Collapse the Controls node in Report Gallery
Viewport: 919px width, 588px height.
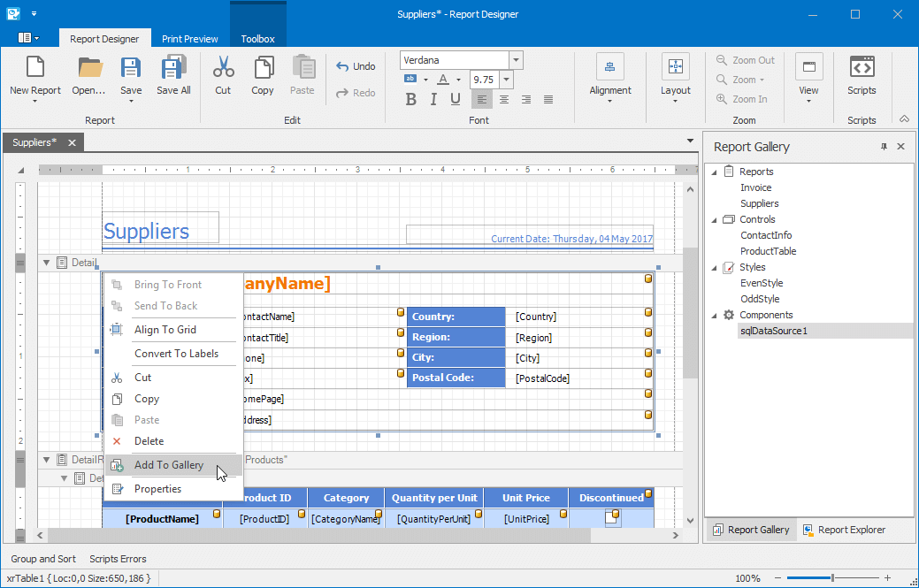pos(715,219)
